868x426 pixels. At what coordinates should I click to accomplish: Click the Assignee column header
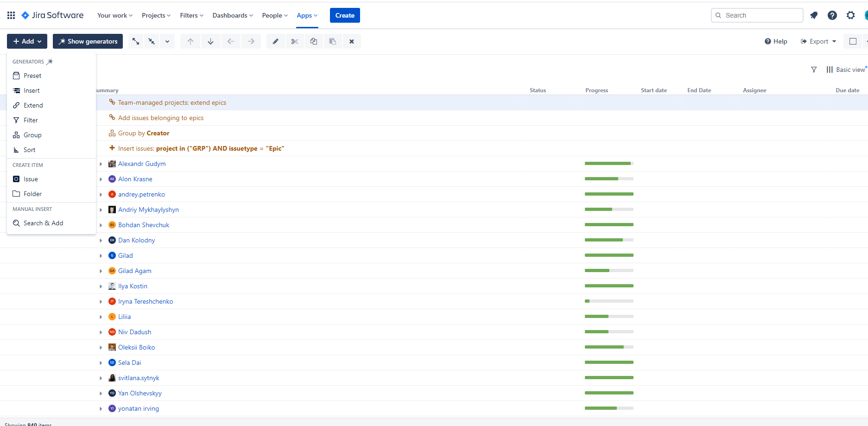(x=754, y=90)
